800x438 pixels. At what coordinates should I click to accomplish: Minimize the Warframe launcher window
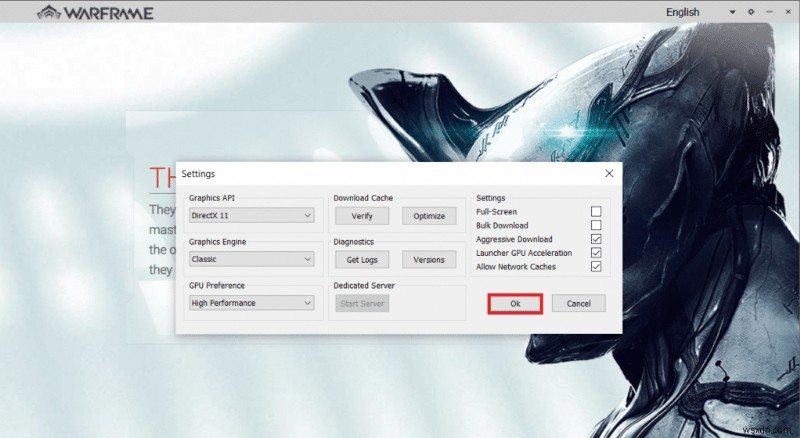pos(769,12)
